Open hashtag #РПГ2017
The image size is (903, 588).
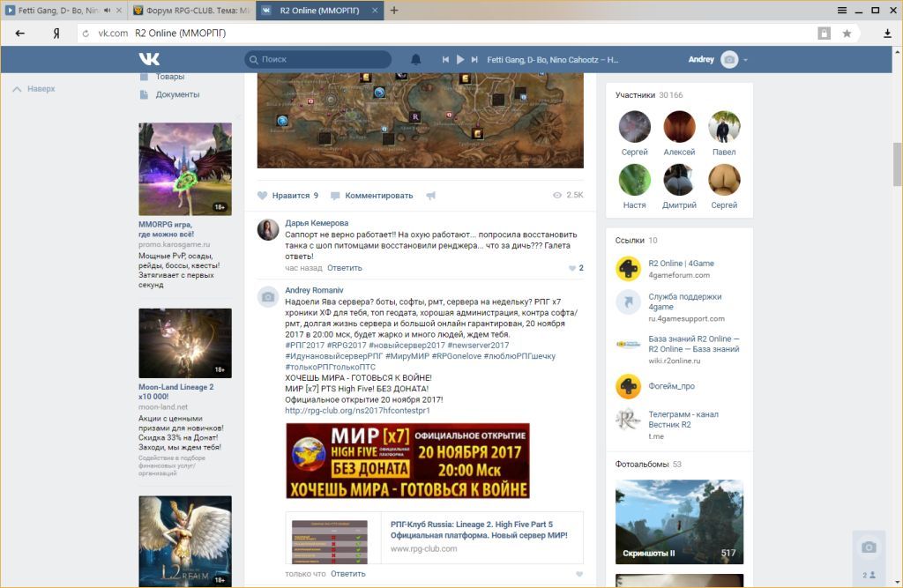click(304, 345)
